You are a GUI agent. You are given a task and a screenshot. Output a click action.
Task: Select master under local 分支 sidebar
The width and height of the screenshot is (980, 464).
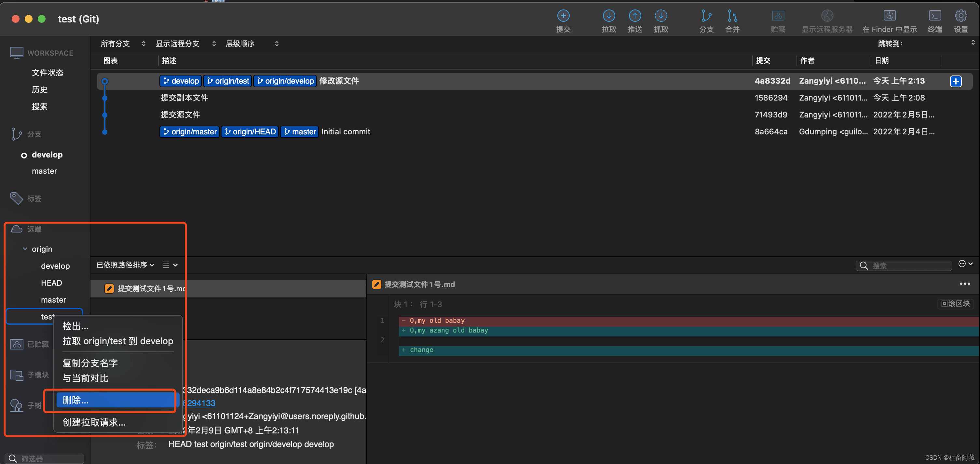(44, 171)
